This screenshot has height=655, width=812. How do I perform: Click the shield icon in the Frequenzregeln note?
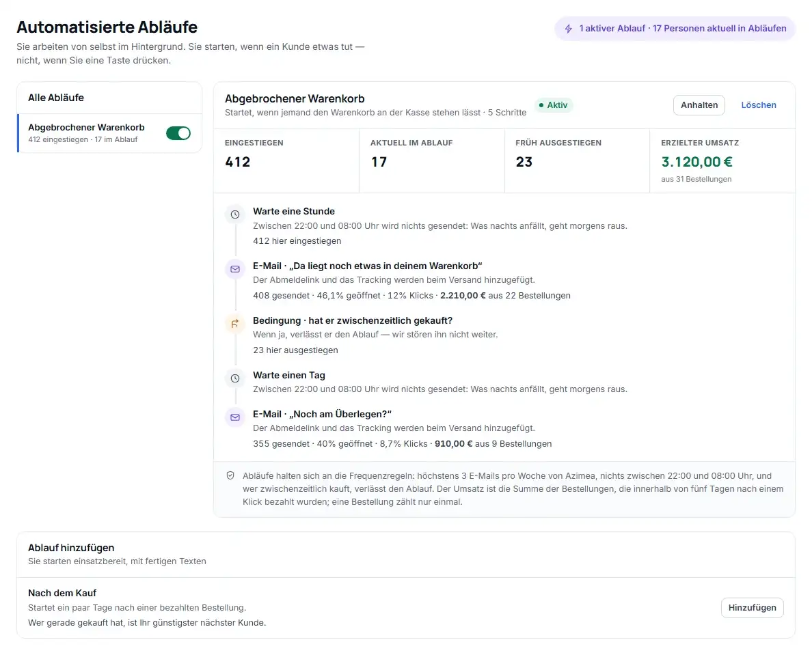[x=230, y=475]
